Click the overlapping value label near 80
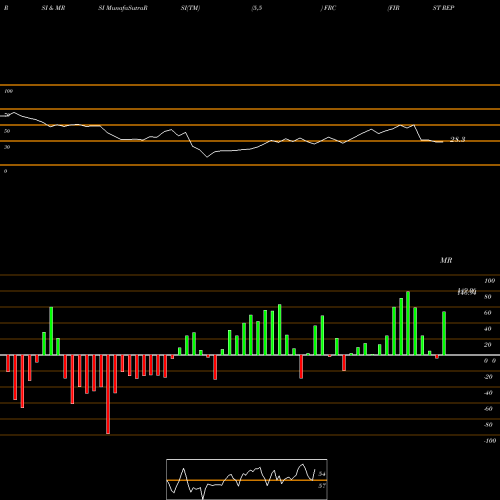The image size is (500, 500). (x=467, y=292)
